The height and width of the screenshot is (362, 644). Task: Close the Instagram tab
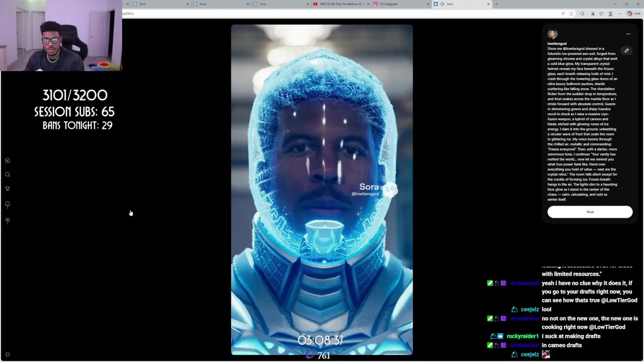coord(428,4)
